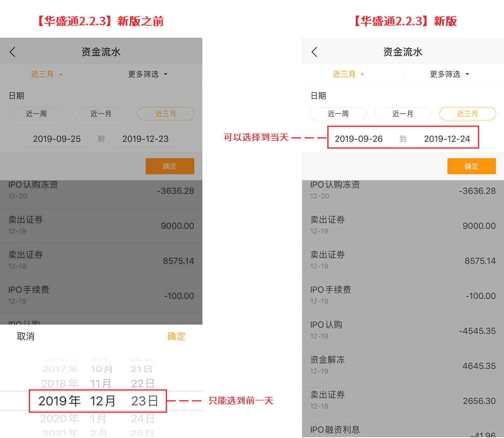Select 近一周 pill in left screen
Image resolution: width=504 pixels, height=438 pixels.
36,114
